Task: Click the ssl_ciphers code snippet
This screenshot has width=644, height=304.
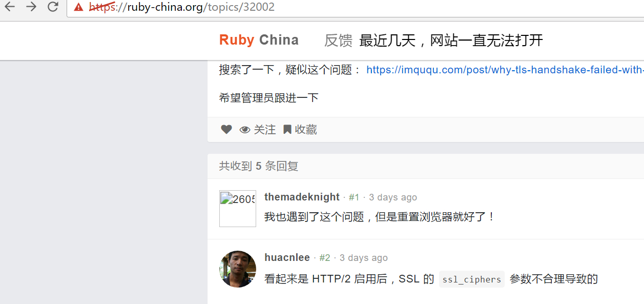Action: coord(472,279)
